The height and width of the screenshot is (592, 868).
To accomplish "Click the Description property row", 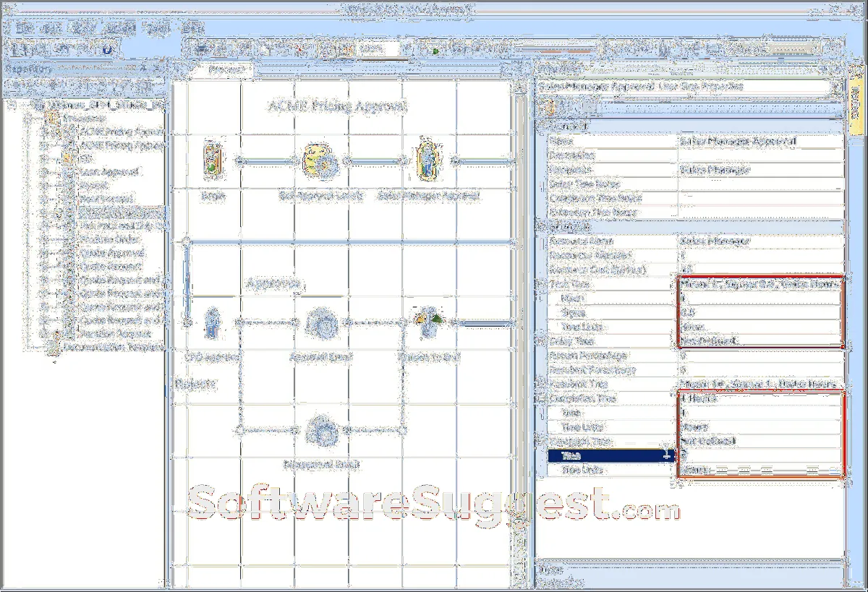I will (x=696, y=155).
